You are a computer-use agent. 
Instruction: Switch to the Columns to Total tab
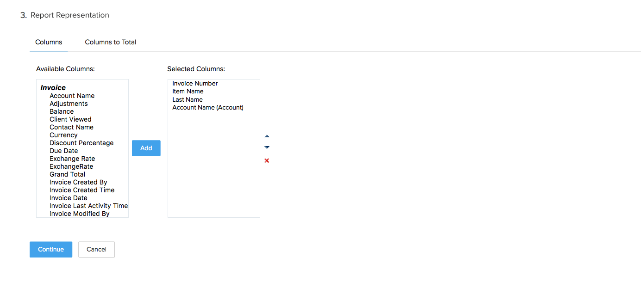click(x=110, y=42)
